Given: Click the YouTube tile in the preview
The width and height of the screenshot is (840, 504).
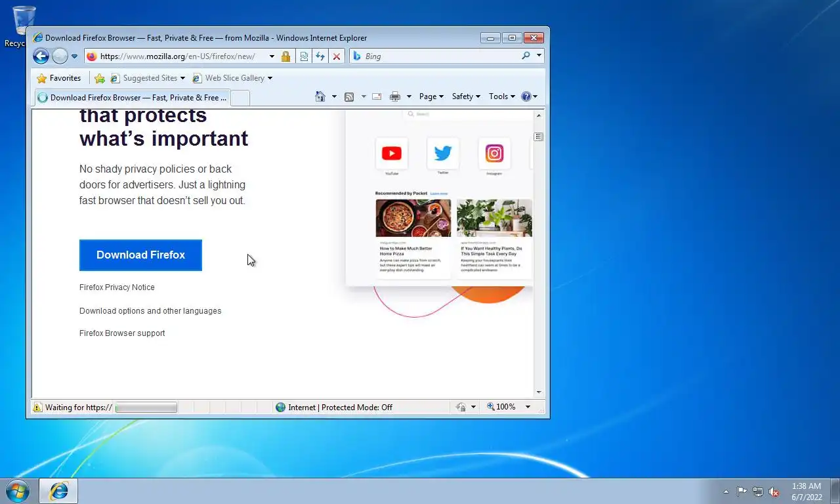Looking at the screenshot, I should point(392,154).
